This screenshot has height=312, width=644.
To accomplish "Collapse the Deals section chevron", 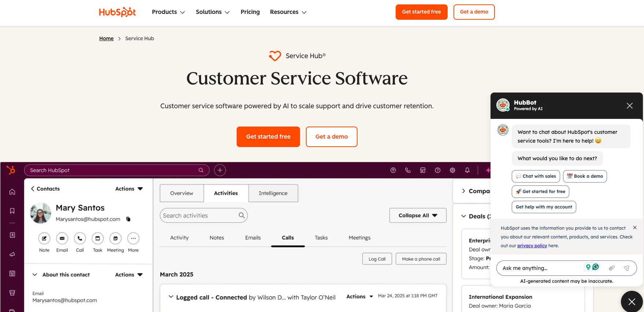I will click(463, 216).
